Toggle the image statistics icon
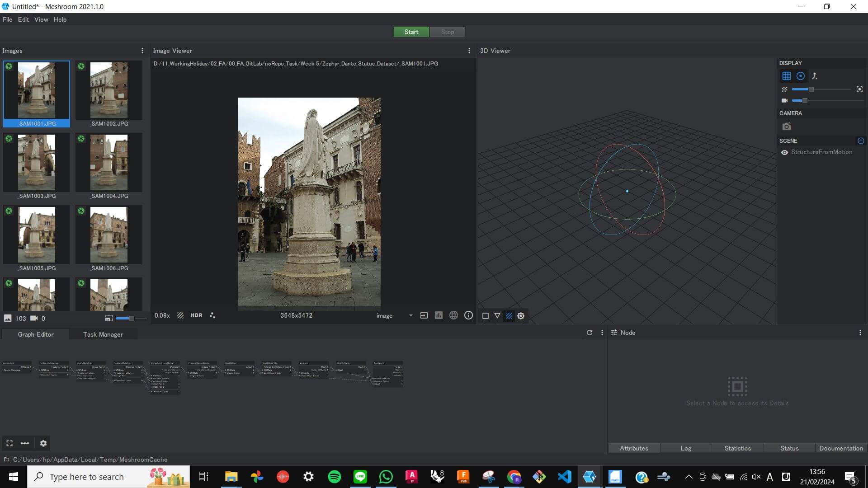This screenshot has width=868, height=488. click(439, 315)
